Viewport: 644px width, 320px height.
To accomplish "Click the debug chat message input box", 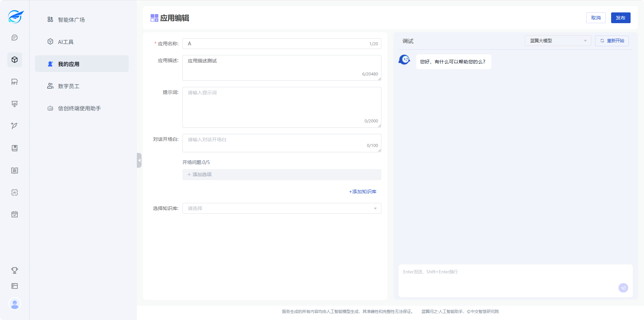I will click(x=516, y=280).
